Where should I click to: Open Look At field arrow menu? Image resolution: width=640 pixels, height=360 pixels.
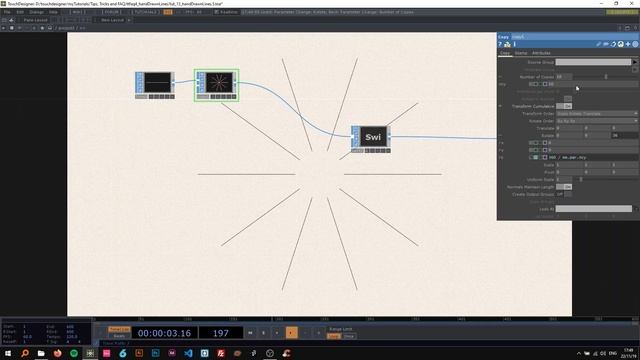click(x=636, y=209)
